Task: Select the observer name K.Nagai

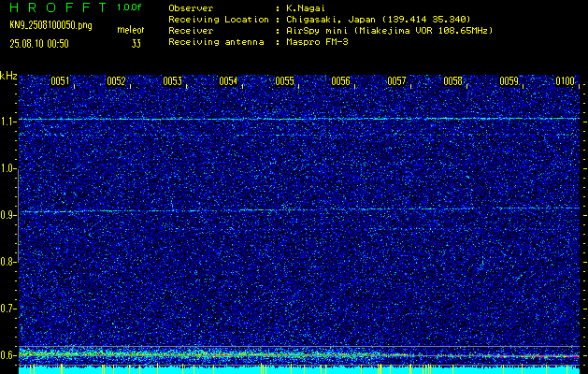Action: click(306, 7)
